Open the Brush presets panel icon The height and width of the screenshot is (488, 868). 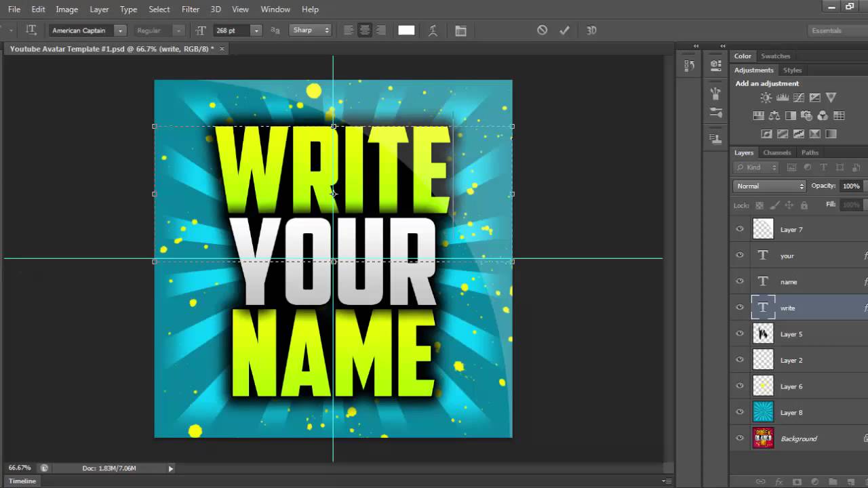pos(715,93)
